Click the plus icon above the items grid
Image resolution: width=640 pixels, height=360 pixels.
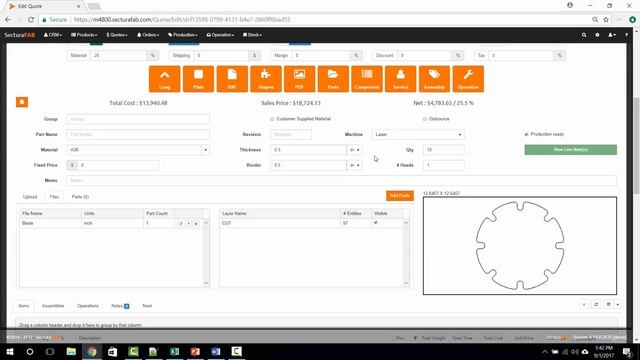click(x=584, y=304)
